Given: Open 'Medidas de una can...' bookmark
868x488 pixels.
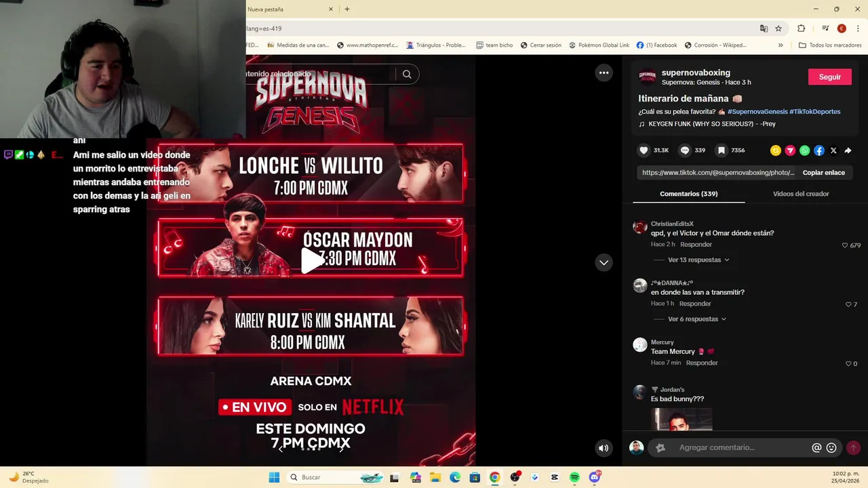Looking at the screenshot, I should (x=298, y=45).
